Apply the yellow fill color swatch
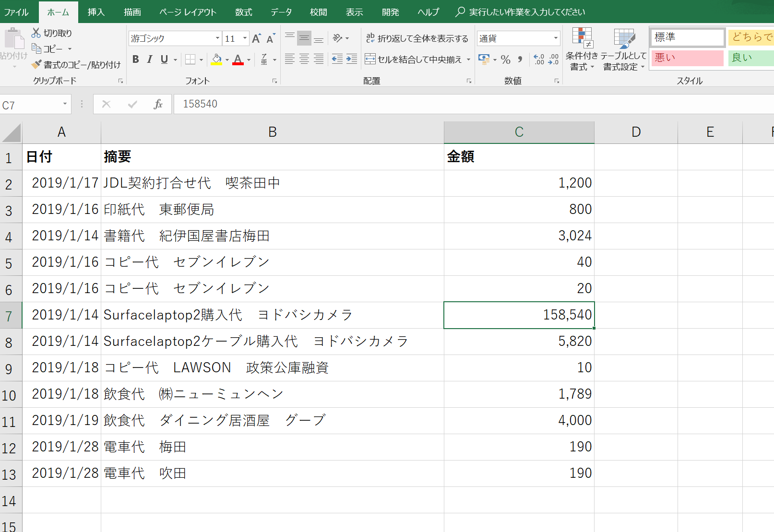 217,59
